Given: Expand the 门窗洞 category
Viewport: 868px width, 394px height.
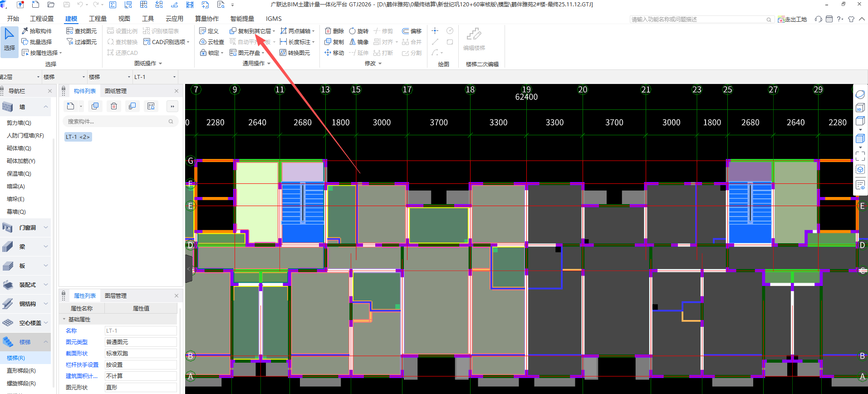Looking at the screenshot, I should pyautogui.click(x=45, y=227).
